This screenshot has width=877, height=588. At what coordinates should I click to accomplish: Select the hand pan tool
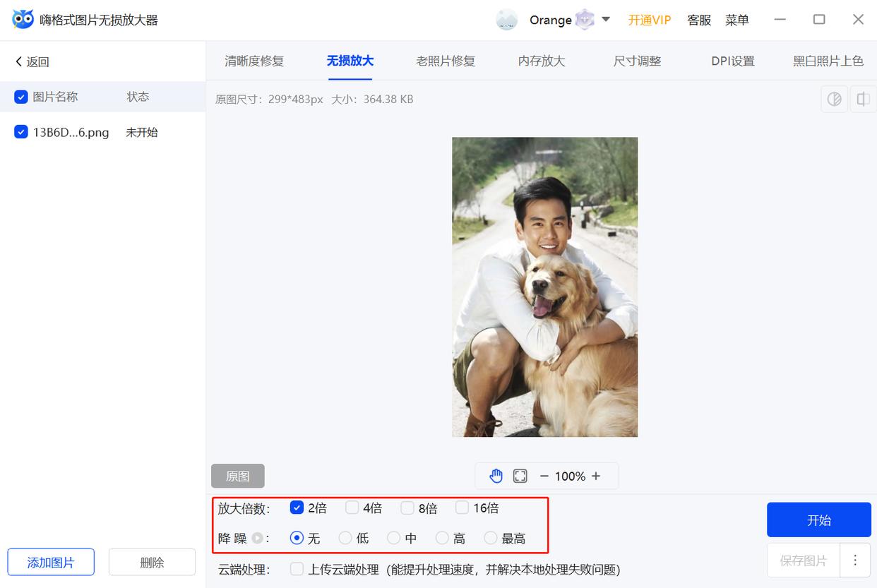496,475
